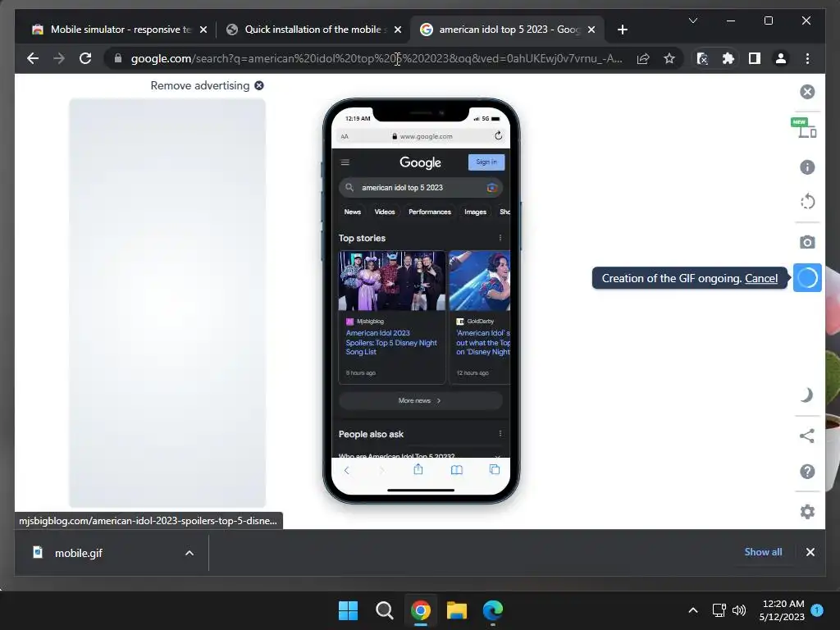The width and height of the screenshot is (840, 630).
Task: Open Safari tabs overview icon
Action: pyautogui.click(x=495, y=469)
